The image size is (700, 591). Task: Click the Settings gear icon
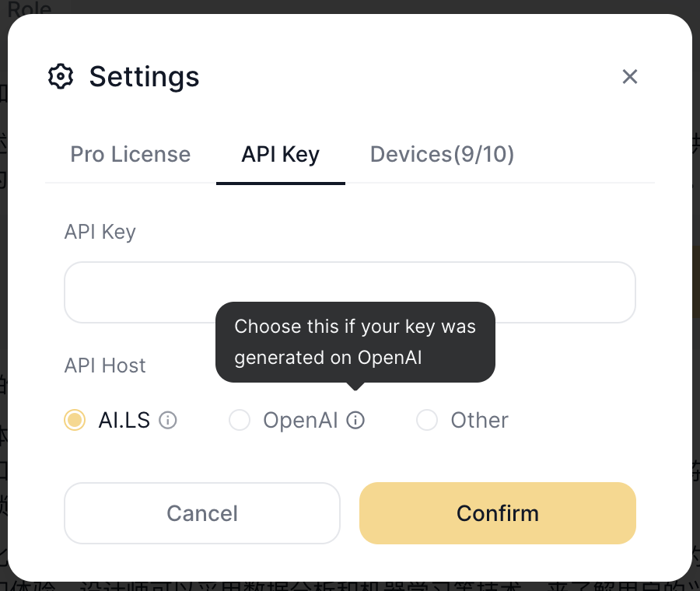click(61, 76)
